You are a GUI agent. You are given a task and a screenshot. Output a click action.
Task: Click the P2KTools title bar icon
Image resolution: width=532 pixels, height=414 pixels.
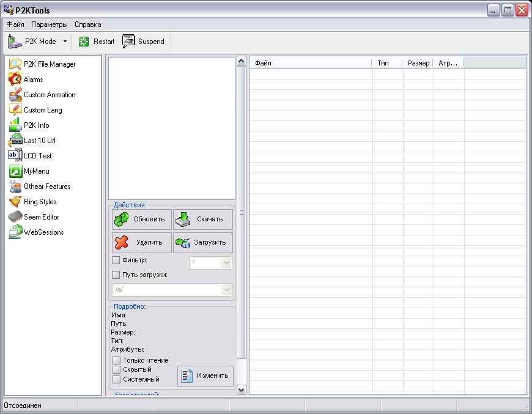click(8, 10)
